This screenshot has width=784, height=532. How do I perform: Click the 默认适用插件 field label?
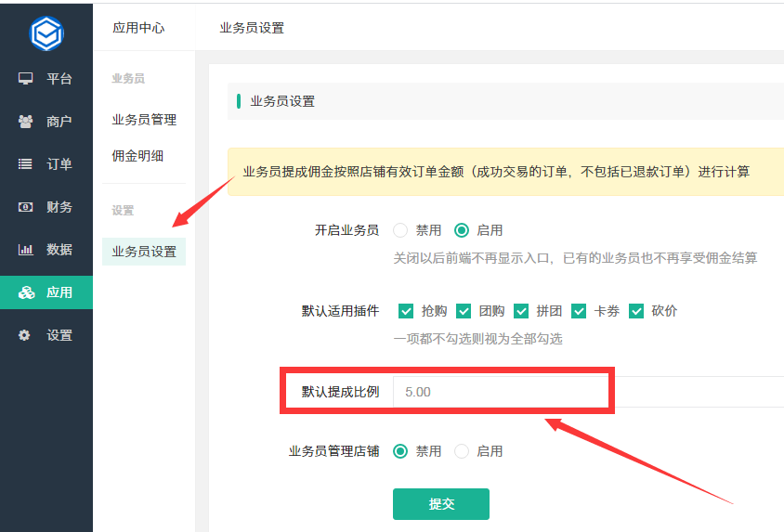[341, 311]
